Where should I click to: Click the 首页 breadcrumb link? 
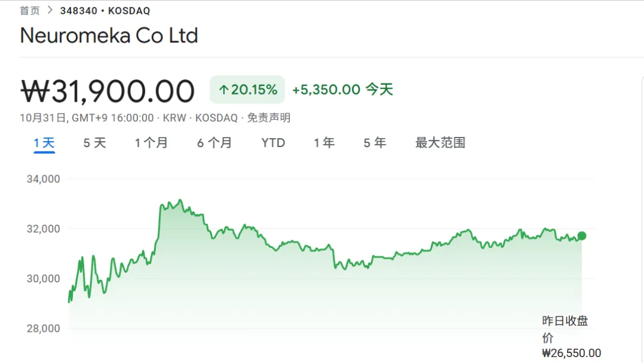pyautogui.click(x=30, y=11)
